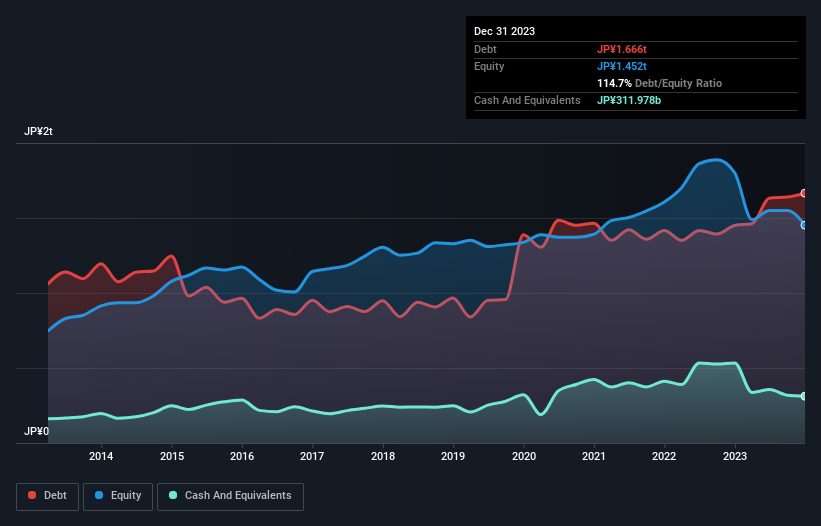Click the JP¥311.978b cash value
821x526 pixels.
629,100
